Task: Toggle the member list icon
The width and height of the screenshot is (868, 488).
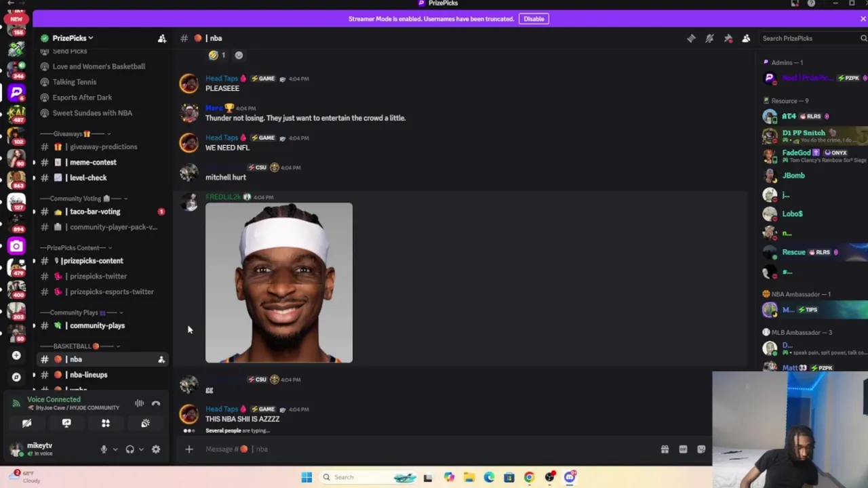Action: pyautogui.click(x=746, y=39)
